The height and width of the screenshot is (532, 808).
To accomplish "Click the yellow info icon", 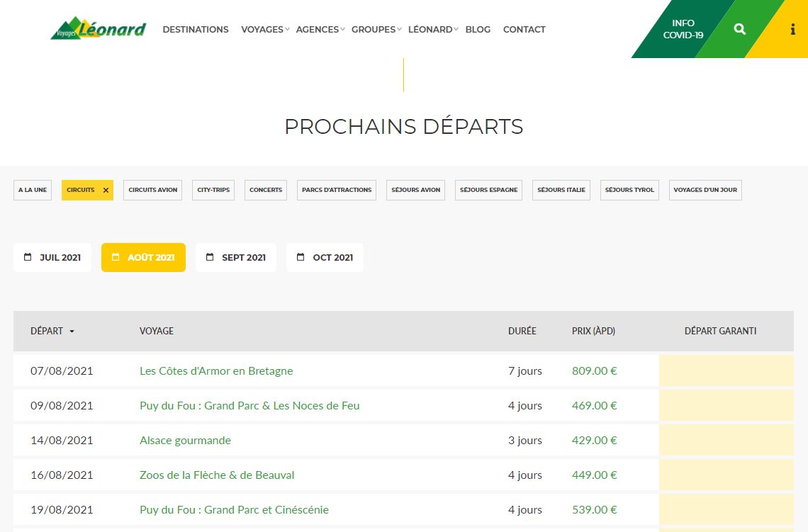I will [x=792, y=29].
